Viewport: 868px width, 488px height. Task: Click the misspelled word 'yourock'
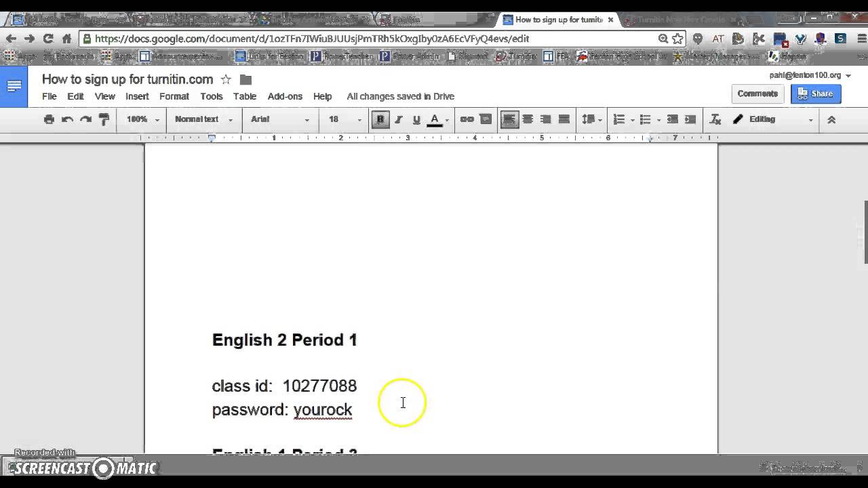pyautogui.click(x=323, y=409)
